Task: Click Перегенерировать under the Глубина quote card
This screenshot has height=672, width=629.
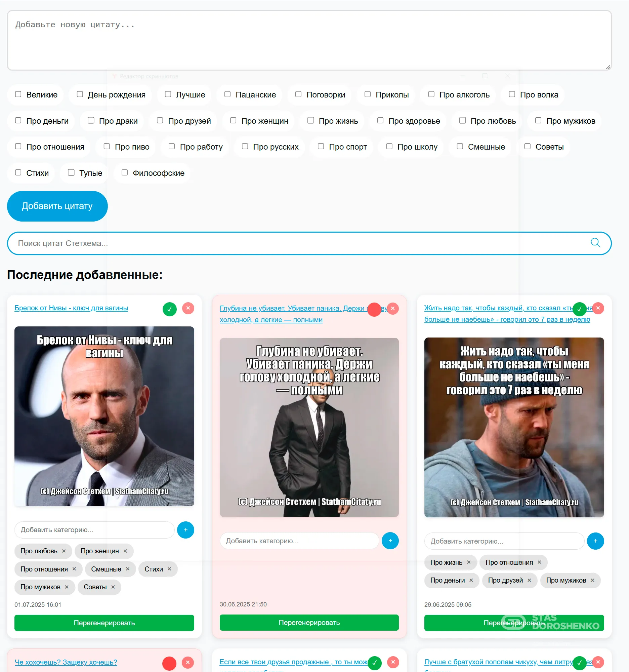Action: 309,623
